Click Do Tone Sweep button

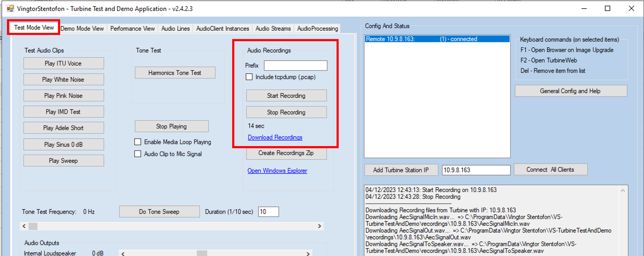tap(159, 212)
